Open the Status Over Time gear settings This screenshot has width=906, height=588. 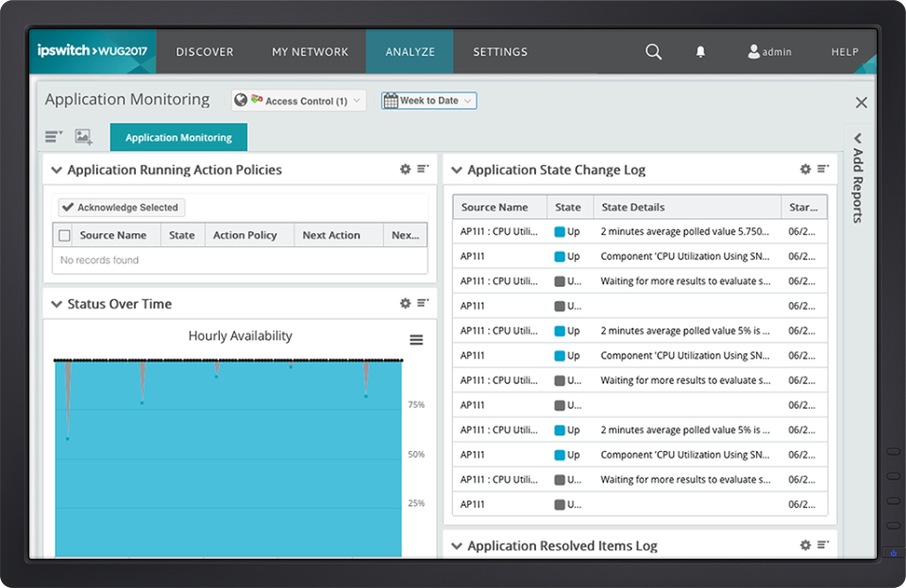point(405,303)
